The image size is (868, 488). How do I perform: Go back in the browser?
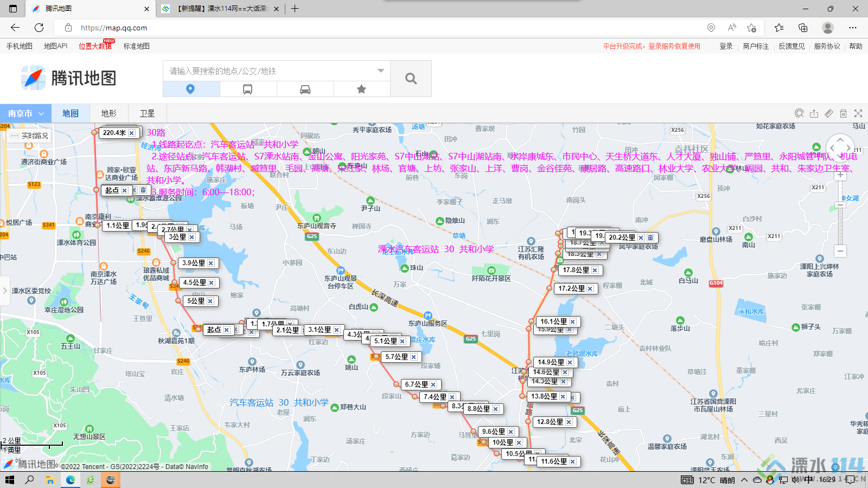15,28
